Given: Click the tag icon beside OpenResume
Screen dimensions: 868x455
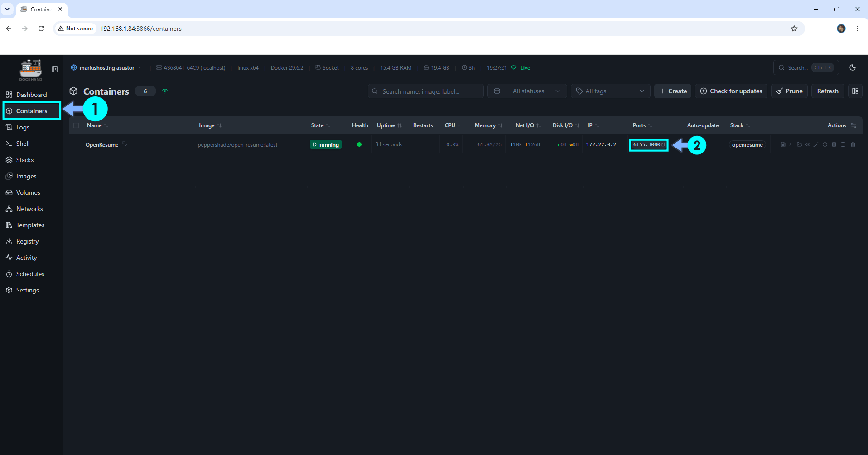Looking at the screenshot, I should (x=125, y=144).
